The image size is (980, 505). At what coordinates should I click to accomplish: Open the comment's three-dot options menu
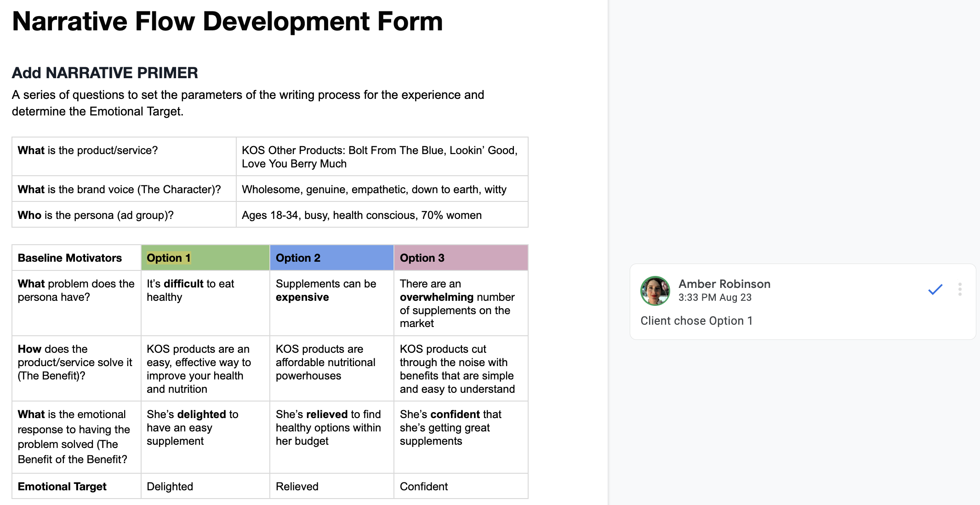tap(960, 289)
